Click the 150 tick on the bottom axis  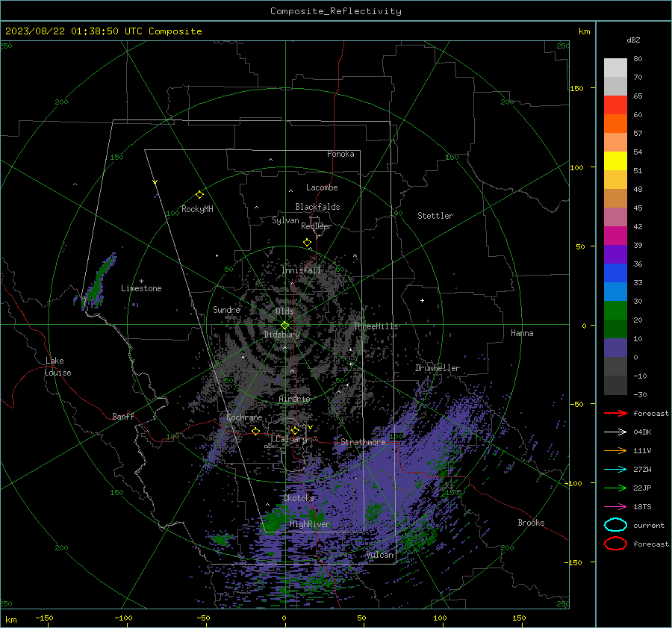point(519,618)
